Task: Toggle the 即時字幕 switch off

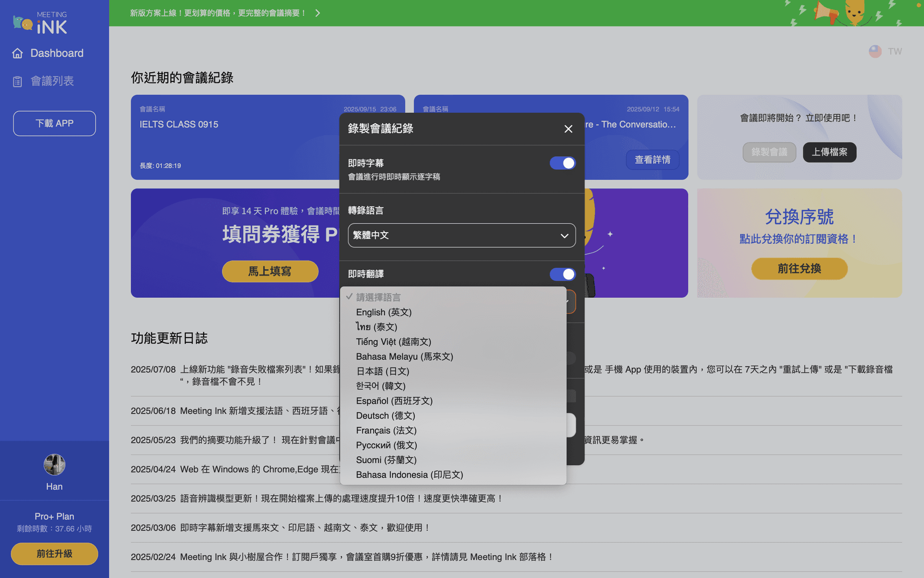Action: click(562, 163)
